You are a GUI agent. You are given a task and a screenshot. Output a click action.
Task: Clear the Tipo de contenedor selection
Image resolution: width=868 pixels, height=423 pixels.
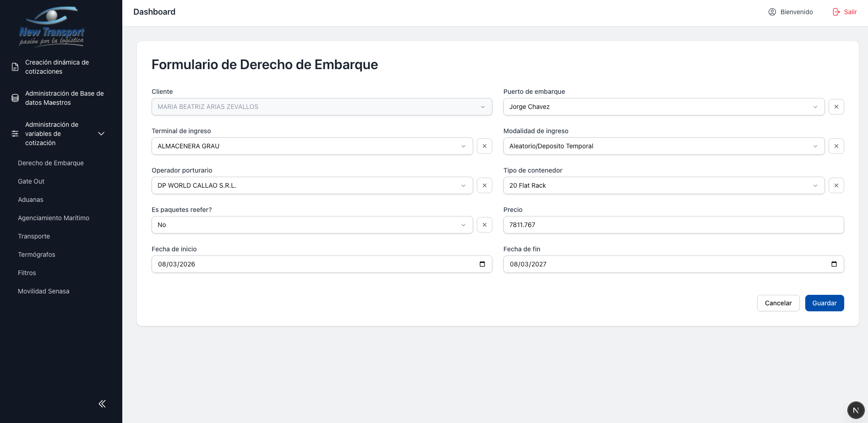pyautogui.click(x=836, y=185)
